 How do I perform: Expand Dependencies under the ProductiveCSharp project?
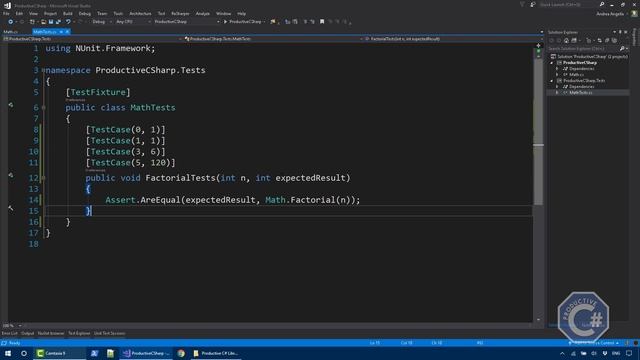[x=557, y=69]
